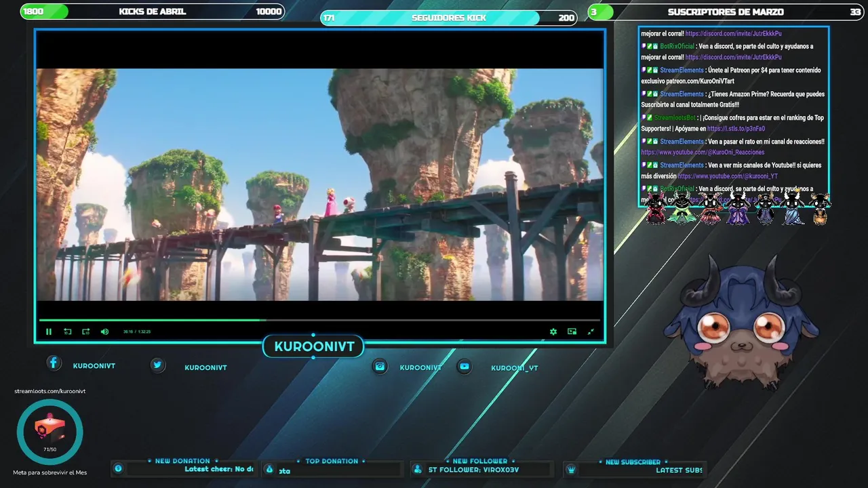Click the TOP DONATION label
This screenshot has width=868, height=488.
[332, 461]
